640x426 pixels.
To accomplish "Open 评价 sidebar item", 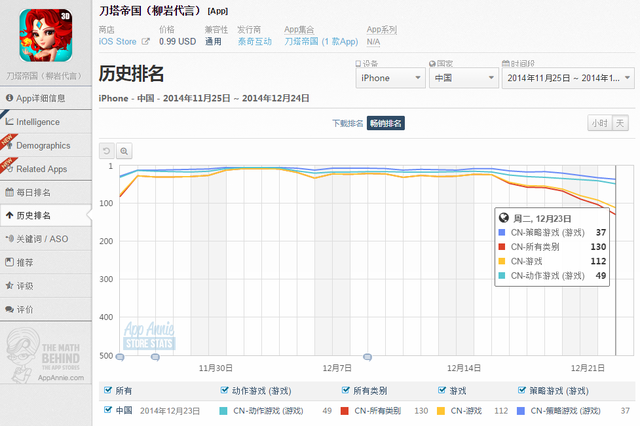I will click(46, 309).
